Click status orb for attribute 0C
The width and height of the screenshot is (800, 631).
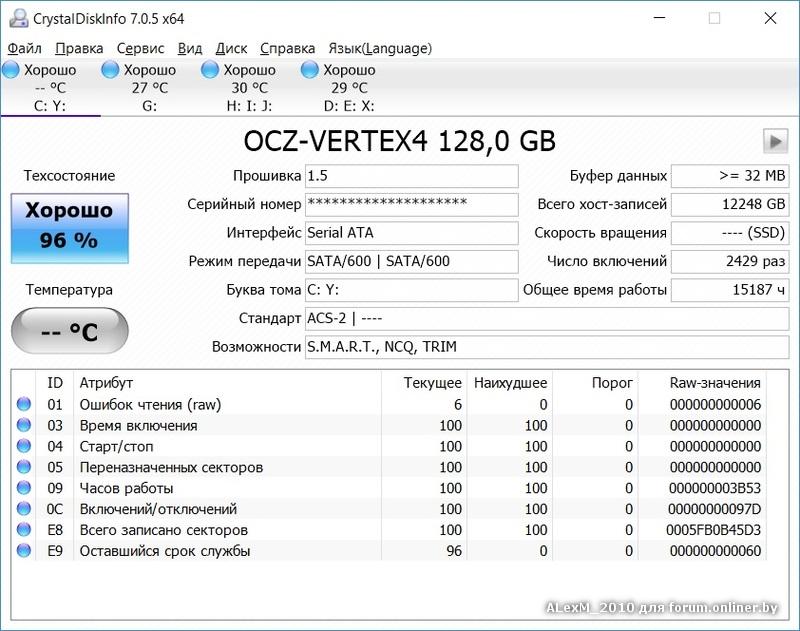click(23, 509)
